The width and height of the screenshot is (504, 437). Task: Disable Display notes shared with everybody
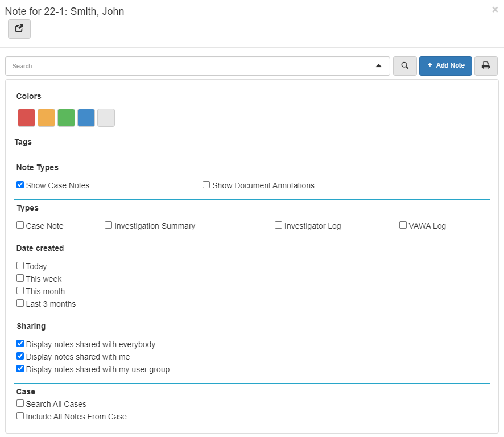pyautogui.click(x=20, y=344)
